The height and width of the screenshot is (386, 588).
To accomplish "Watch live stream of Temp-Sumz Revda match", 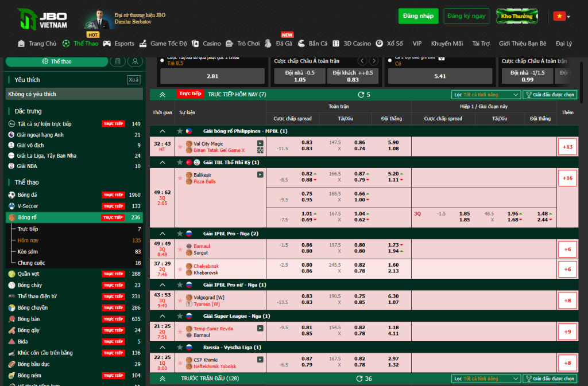I will [260, 328].
